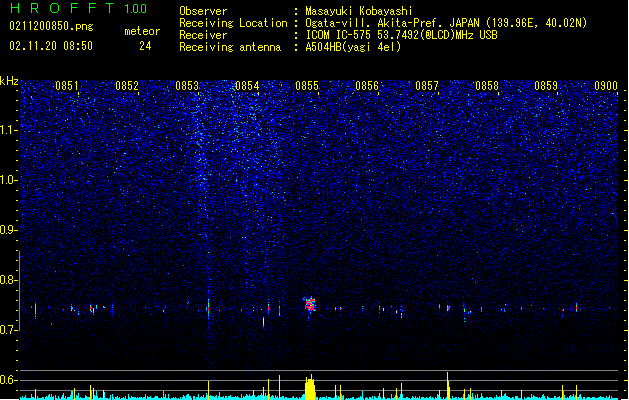Click the 'Receiver' field label
This screenshot has width=629, height=400.
click(203, 35)
